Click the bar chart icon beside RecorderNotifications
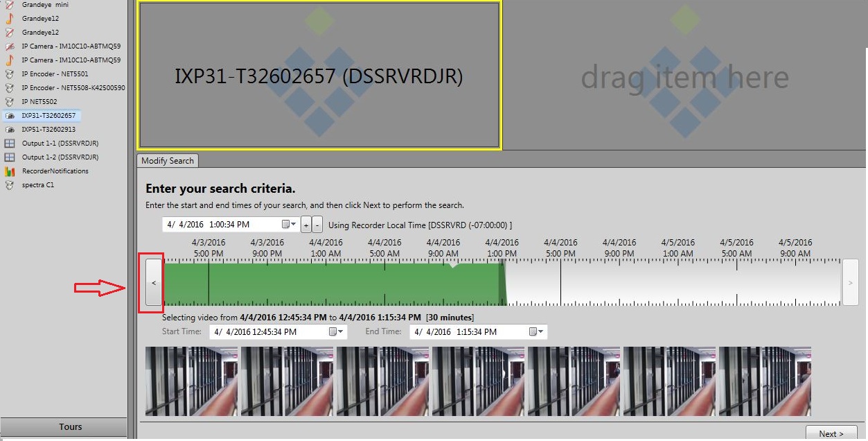 pyautogui.click(x=10, y=171)
